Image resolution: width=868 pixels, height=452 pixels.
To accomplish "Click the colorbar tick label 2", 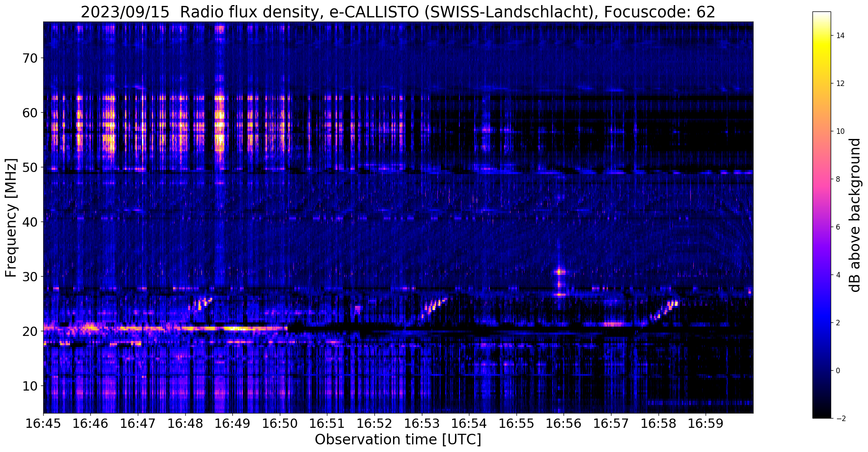I will coord(837,323).
